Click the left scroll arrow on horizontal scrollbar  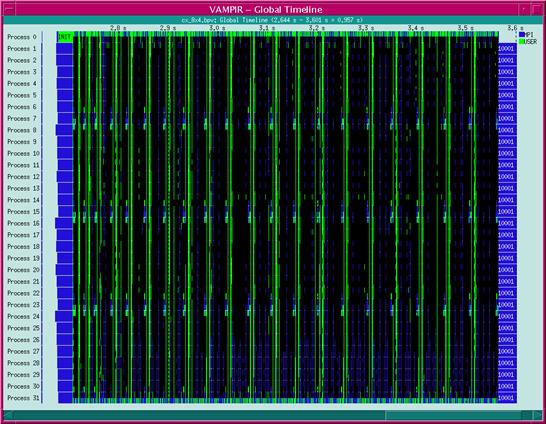(8, 415)
